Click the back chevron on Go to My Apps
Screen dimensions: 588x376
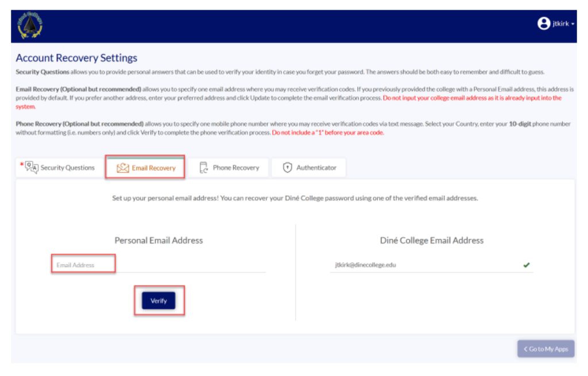click(x=525, y=349)
